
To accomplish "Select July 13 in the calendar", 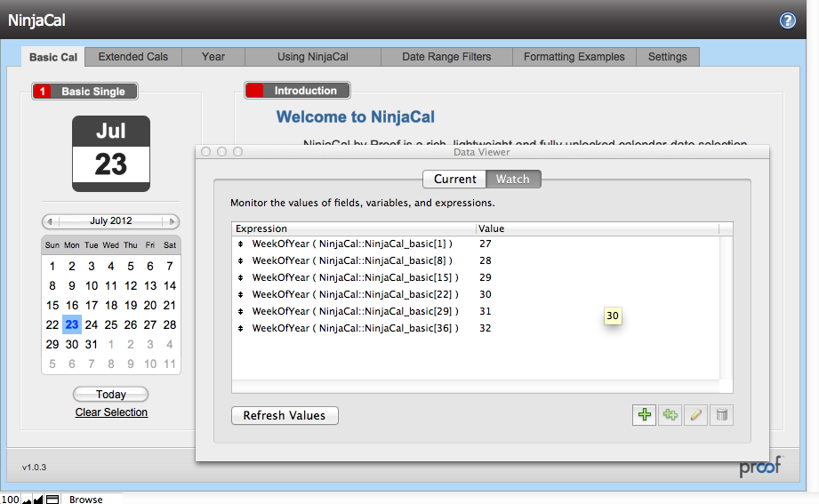I will 150,285.
